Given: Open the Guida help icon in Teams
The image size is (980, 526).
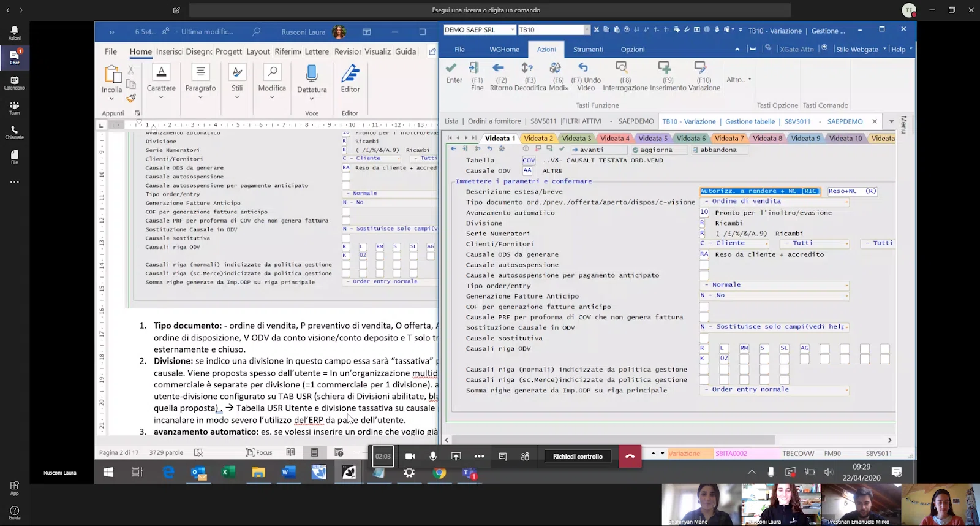Looking at the screenshot, I should point(15,513).
